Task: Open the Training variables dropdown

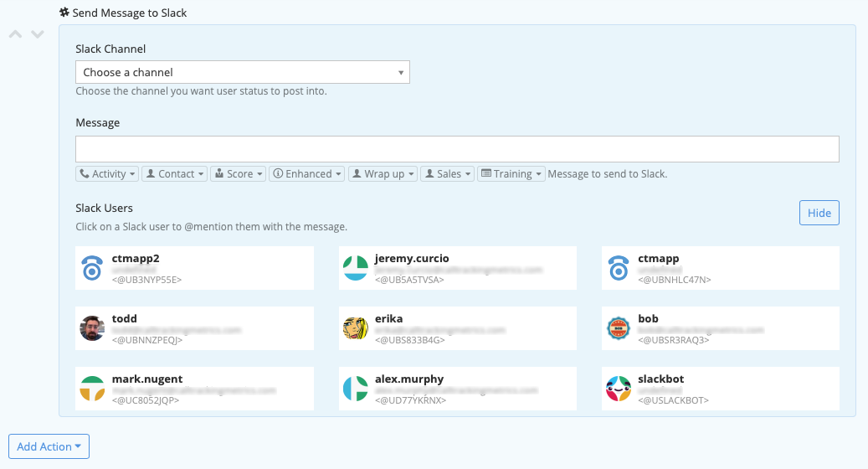Action: pos(511,174)
